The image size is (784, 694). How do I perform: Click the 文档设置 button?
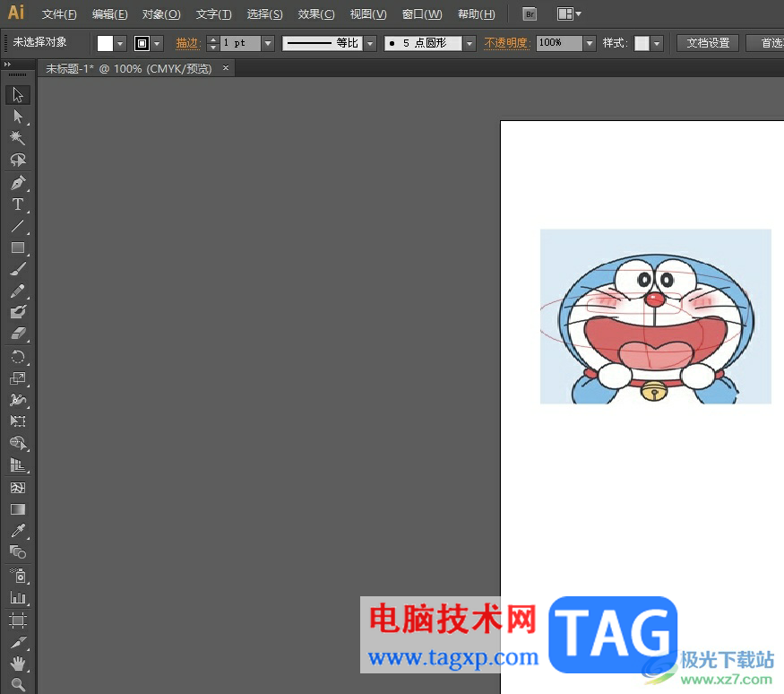pyautogui.click(x=708, y=44)
